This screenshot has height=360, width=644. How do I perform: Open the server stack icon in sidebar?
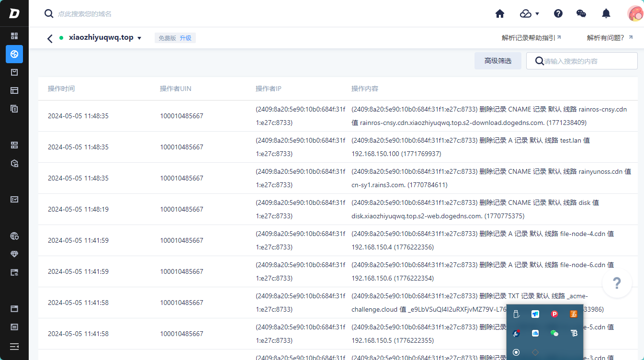click(x=14, y=145)
